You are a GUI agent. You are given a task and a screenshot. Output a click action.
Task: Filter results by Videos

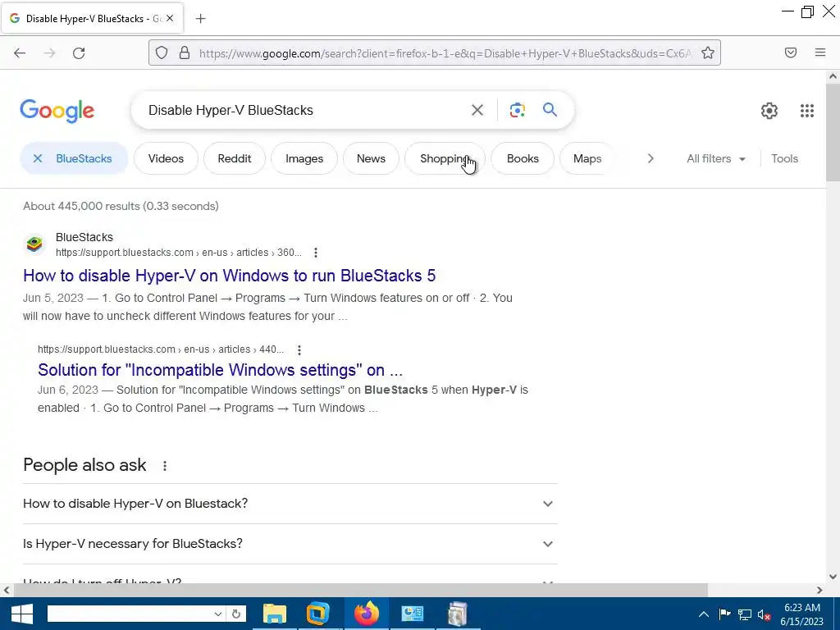pyautogui.click(x=166, y=158)
